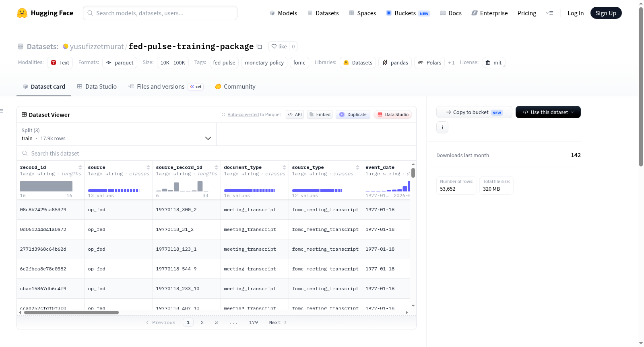Click the Embed button
The image size is (644, 347).
[320, 114]
